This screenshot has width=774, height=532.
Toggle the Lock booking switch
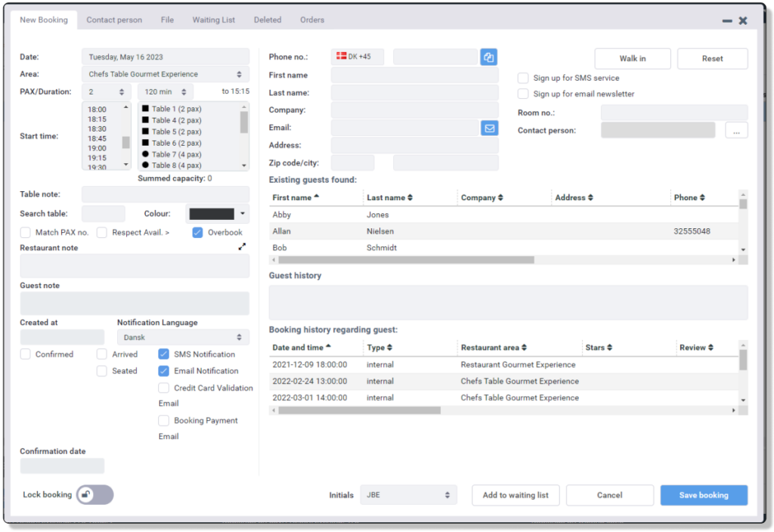pyautogui.click(x=94, y=494)
